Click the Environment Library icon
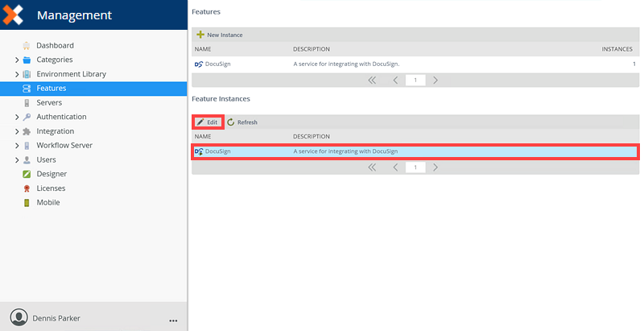This screenshot has width=644, height=331. click(x=27, y=74)
